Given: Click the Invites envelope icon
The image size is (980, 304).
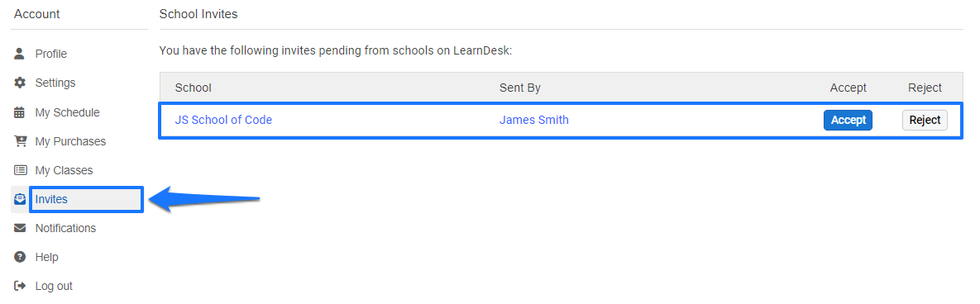Looking at the screenshot, I should (x=20, y=199).
